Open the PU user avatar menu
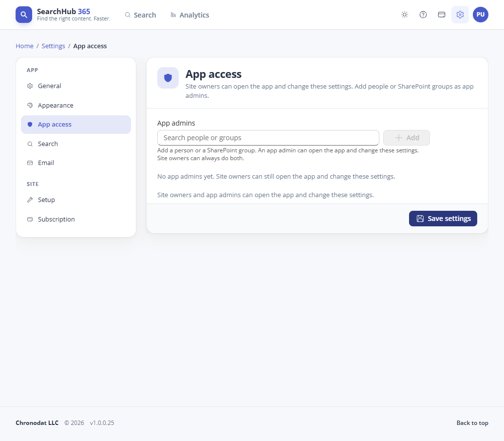Image resolution: width=504 pixels, height=441 pixels. 481,15
